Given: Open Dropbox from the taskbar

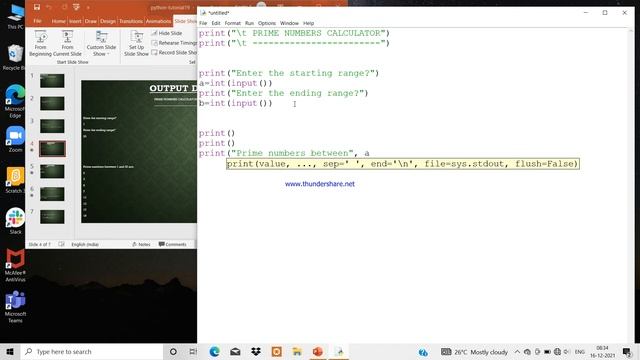Looking at the screenshot, I should [256, 351].
